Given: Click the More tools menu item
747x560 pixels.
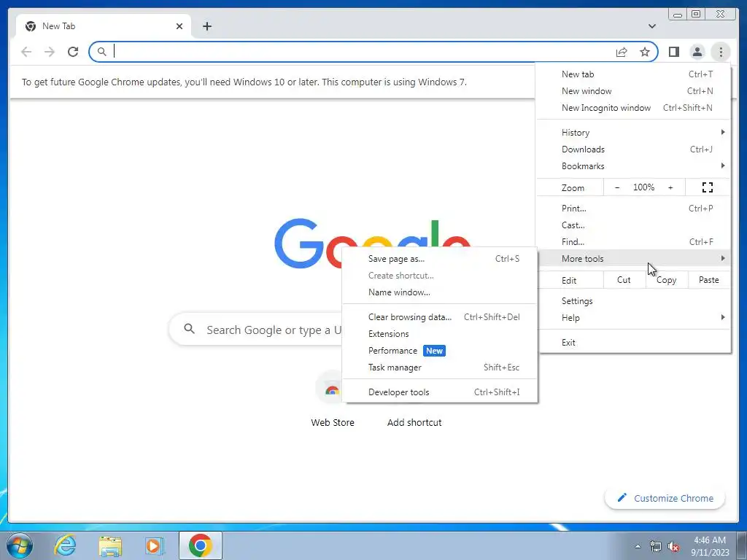Looking at the screenshot, I should click(634, 259).
